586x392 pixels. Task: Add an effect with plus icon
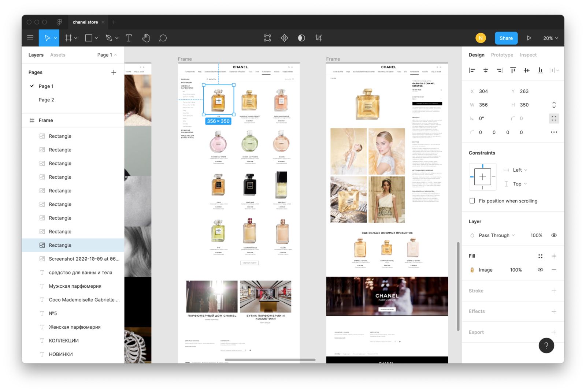[x=554, y=311]
